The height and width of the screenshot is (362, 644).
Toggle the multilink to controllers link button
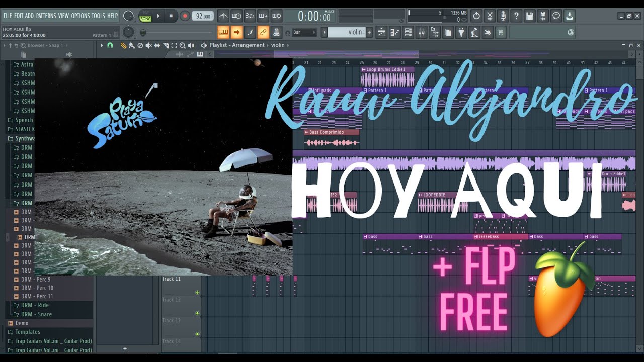[263, 33]
